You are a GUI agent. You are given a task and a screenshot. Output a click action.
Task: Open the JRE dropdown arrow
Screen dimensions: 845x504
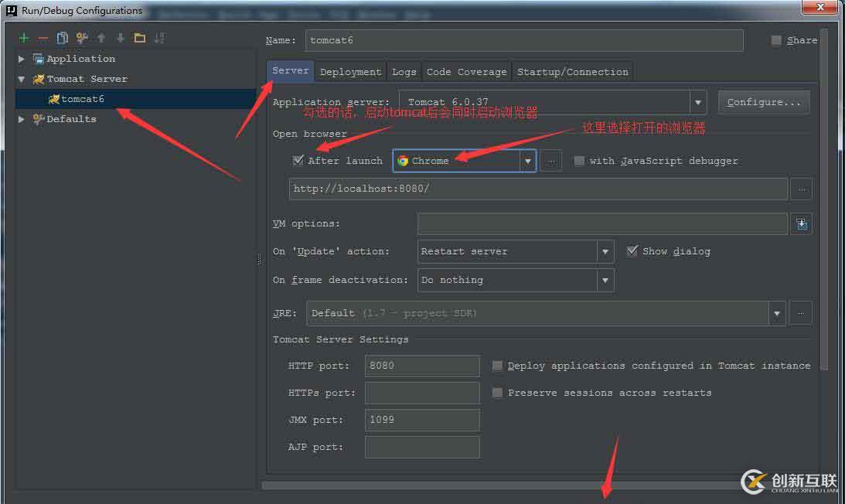tap(777, 313)
